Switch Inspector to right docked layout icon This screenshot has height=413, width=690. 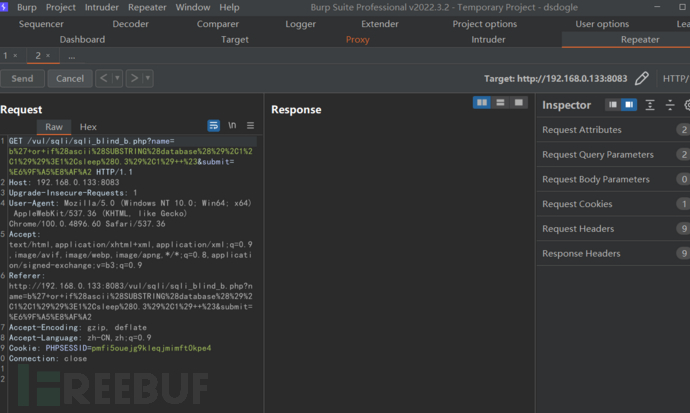(629, 105)
